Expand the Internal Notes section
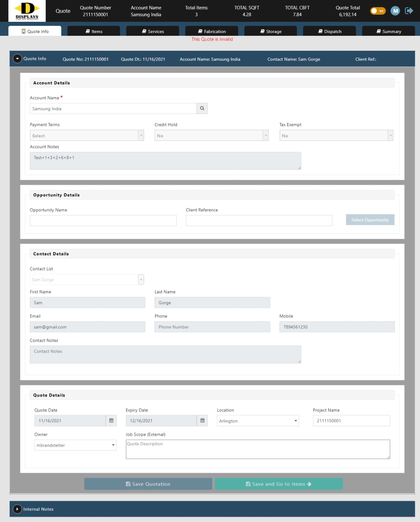 click(x=17, y=509)
